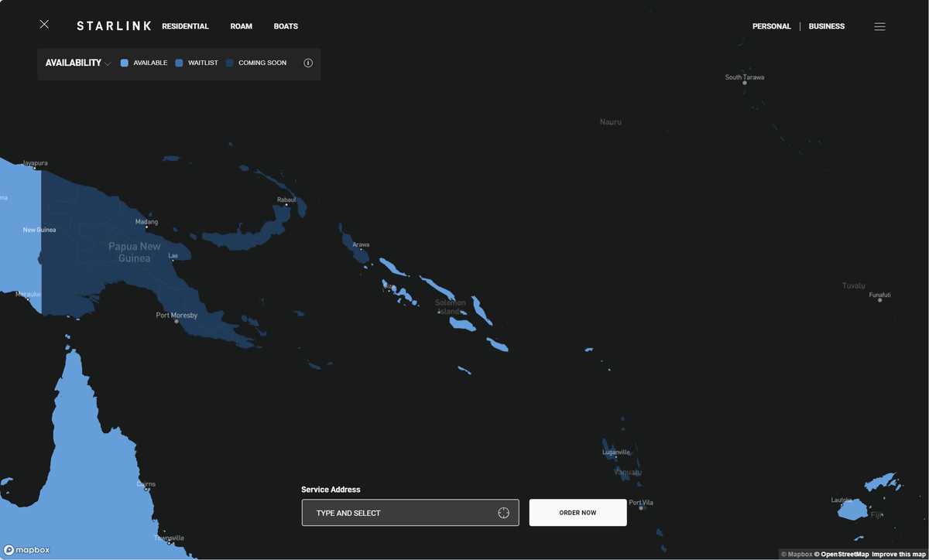Click the Lautoka city label
929x560 pixels.
point(842,500)
